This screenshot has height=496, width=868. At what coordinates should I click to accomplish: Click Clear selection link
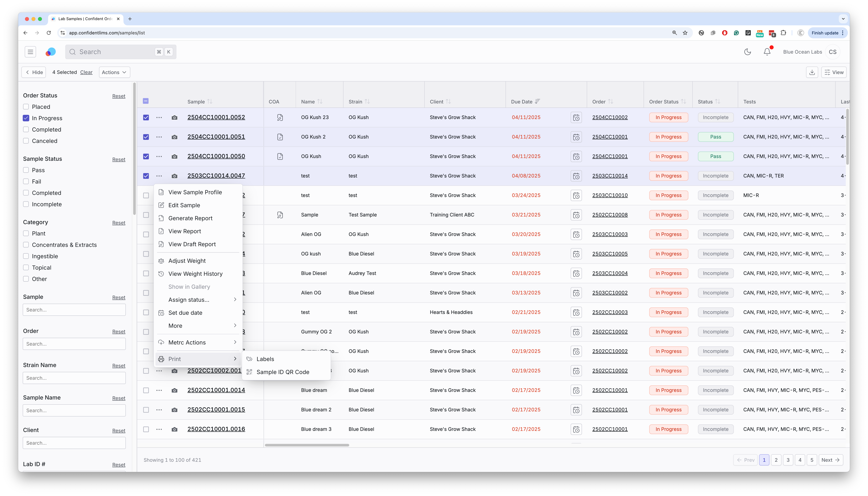pyautogui.click(x=86, y=72)
